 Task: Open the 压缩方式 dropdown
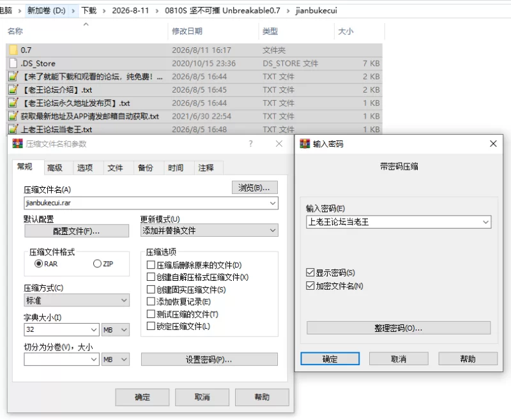[77, 300]
